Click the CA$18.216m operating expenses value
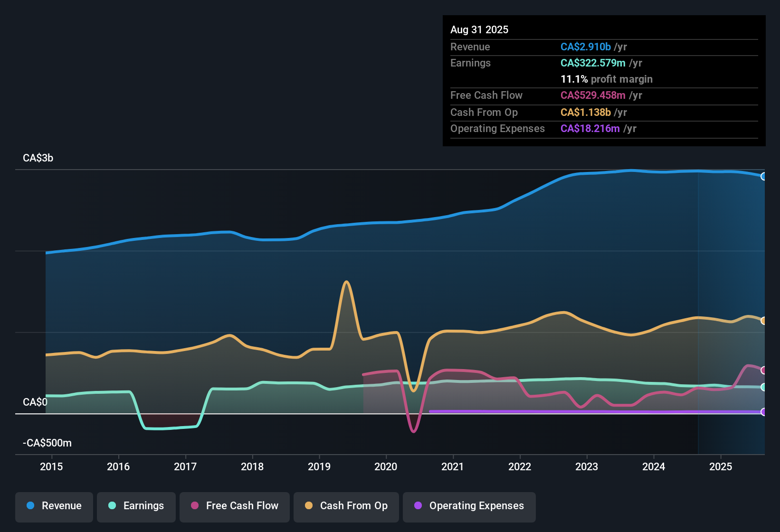This screenshot has height=532, width=780. tap(590, 128)
